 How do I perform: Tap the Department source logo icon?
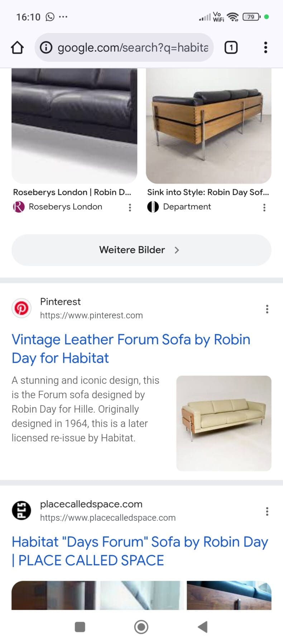coord(153,207)
